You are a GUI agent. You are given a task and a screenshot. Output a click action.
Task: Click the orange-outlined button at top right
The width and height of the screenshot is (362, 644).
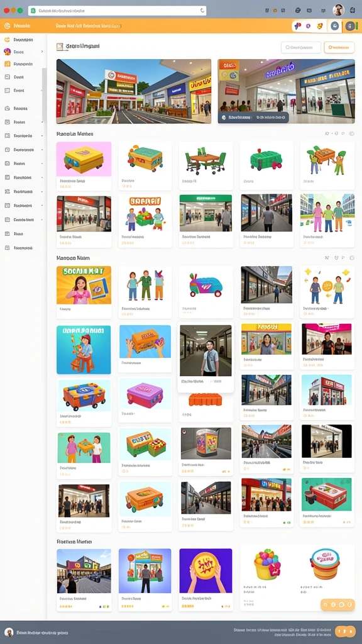tap(339, 47)
